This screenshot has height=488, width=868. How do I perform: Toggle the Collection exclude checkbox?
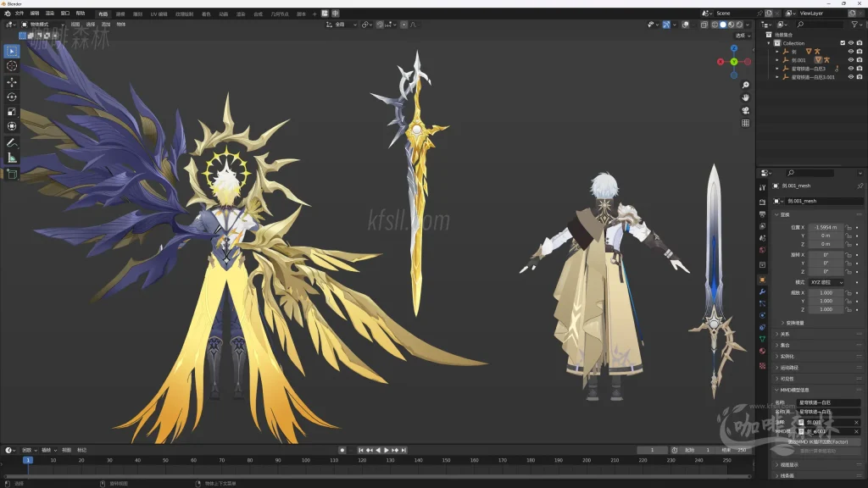pos(843,43)
